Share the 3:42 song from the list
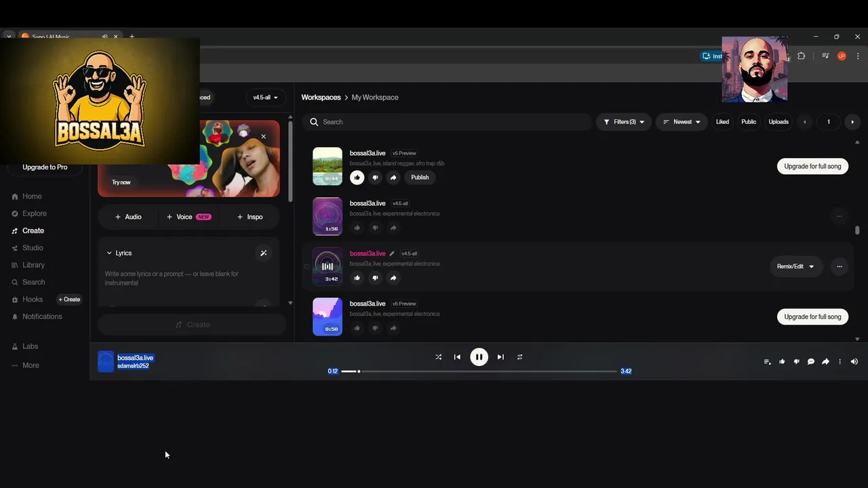868x488 pixels. (393, 278)
